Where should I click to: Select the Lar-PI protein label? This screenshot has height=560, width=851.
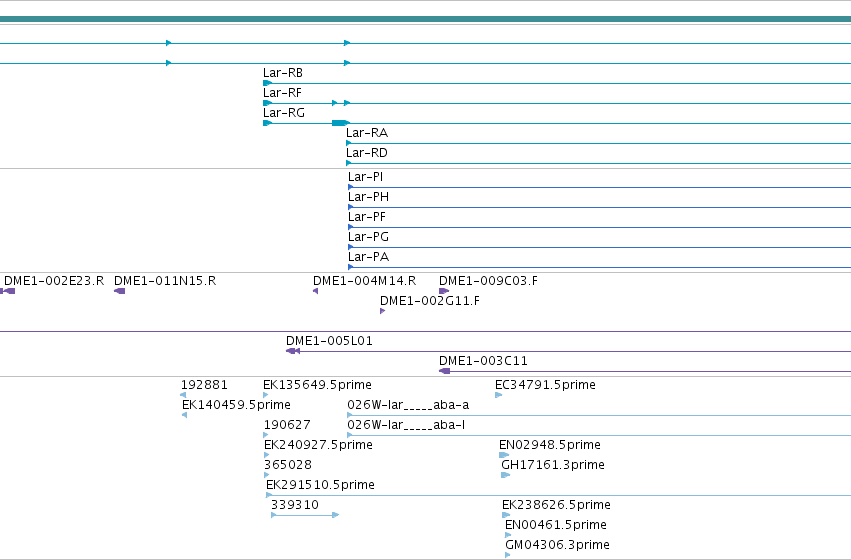(365, 177)
